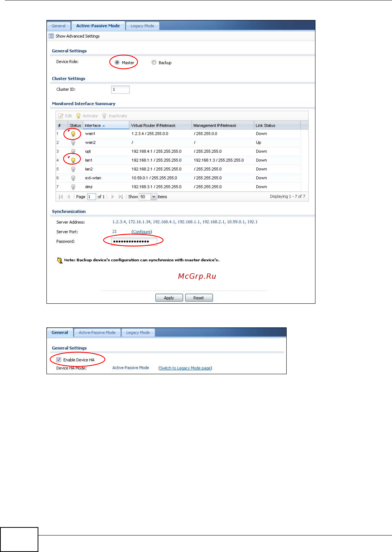Click Show Advanced Settings icon

pyautogui.click(x=51, y=36)
